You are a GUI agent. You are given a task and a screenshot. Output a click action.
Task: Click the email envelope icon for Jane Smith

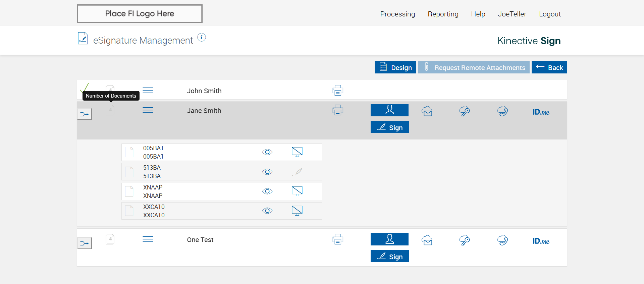tap(427, 111)
